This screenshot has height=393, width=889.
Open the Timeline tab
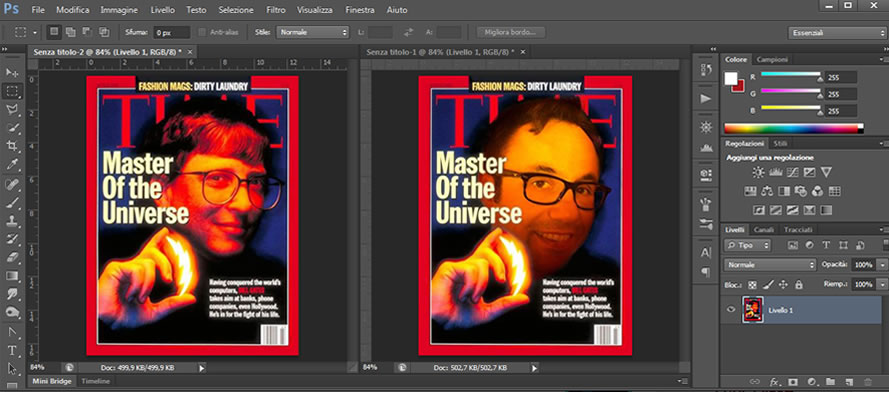(95, 381)
